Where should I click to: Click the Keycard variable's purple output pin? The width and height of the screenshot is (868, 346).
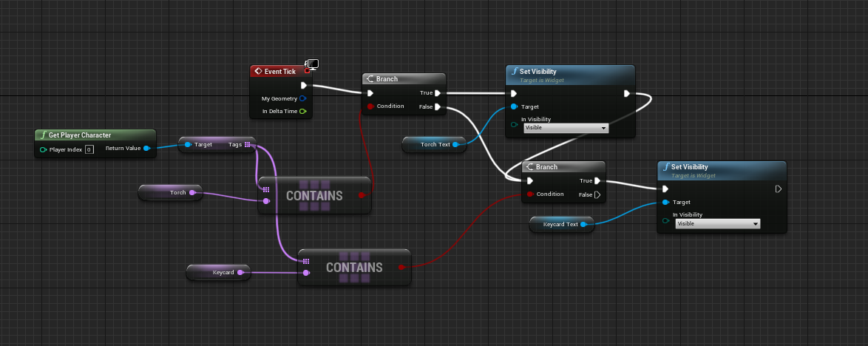241,272
